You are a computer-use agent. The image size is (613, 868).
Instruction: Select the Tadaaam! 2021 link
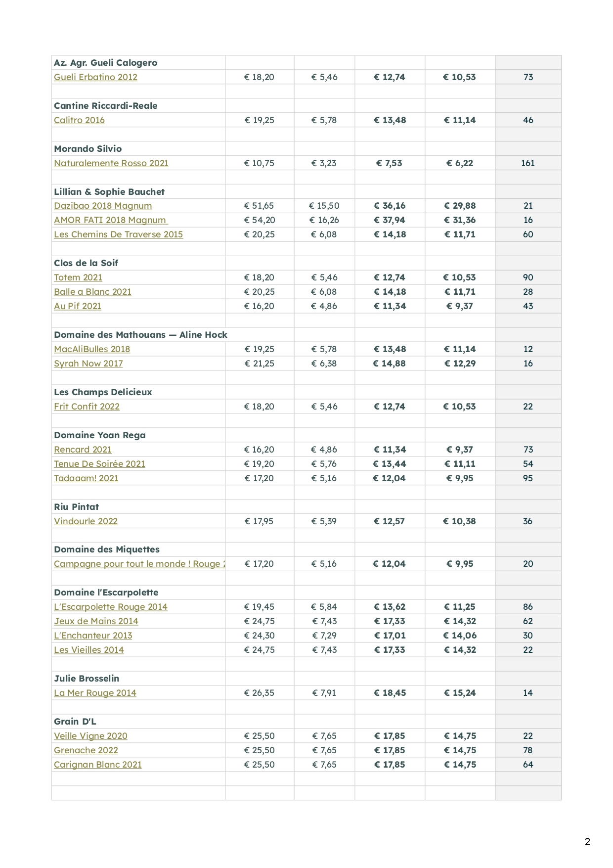point(86,478)
